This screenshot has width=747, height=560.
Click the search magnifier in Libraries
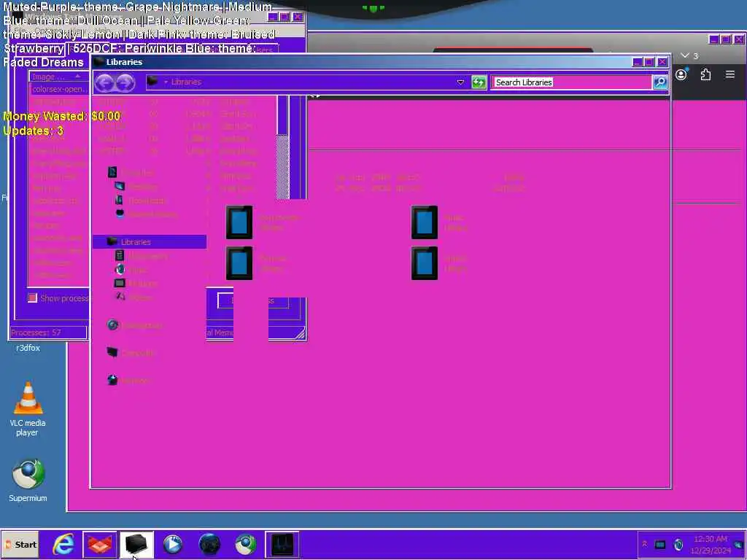[x=659, y=82]
